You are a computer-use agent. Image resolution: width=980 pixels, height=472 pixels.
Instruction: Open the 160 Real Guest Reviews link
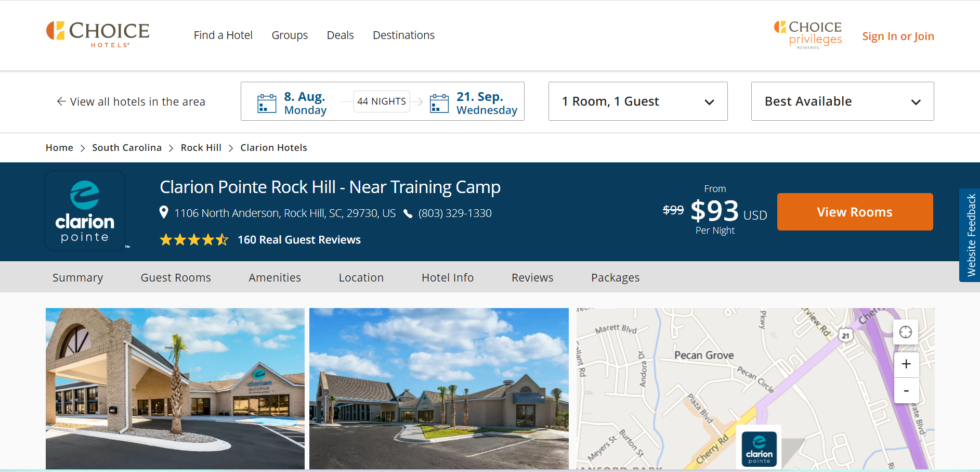(x=299, y=240)
